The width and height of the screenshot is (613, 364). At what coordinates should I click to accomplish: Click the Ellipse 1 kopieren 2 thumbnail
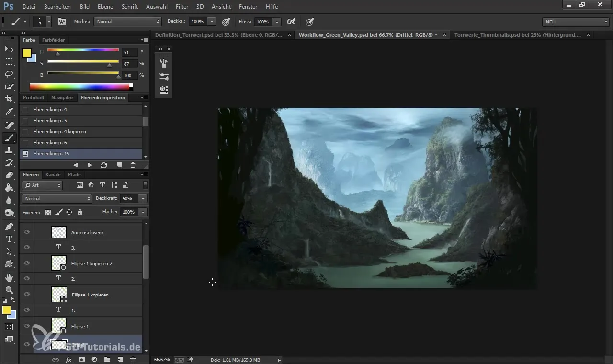[x=59, y=263]
